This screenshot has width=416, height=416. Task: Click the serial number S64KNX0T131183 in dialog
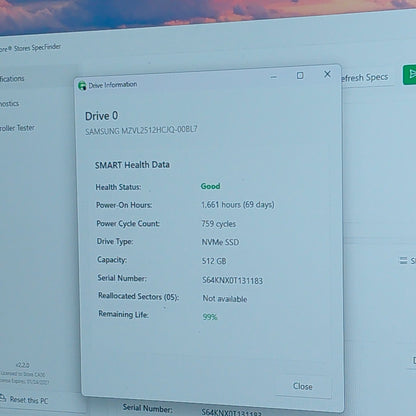point(232,280)
